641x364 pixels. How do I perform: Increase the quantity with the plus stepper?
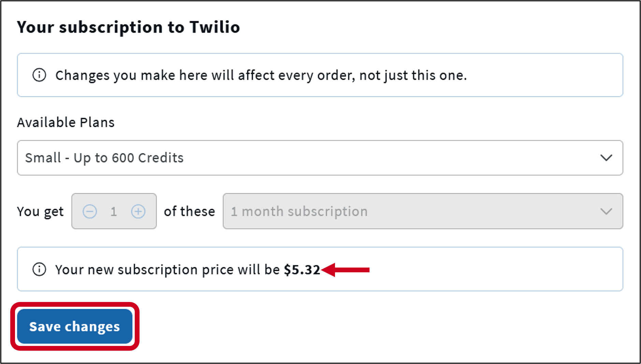click(x=138, y=211)
